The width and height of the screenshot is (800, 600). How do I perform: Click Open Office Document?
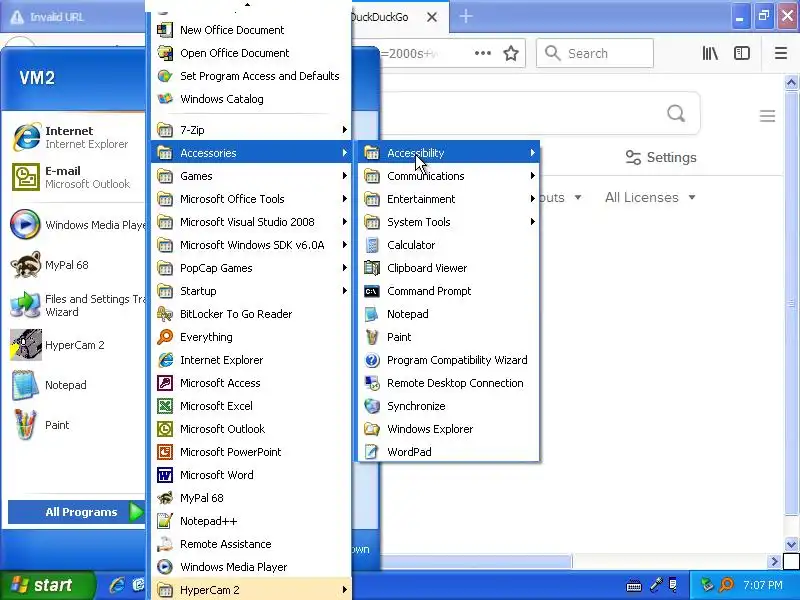251,53
